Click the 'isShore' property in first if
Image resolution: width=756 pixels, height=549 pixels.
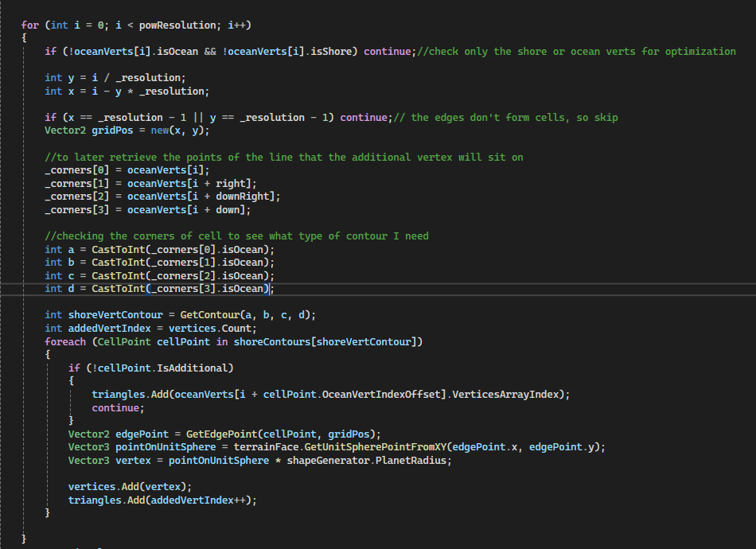coord(331,51)
